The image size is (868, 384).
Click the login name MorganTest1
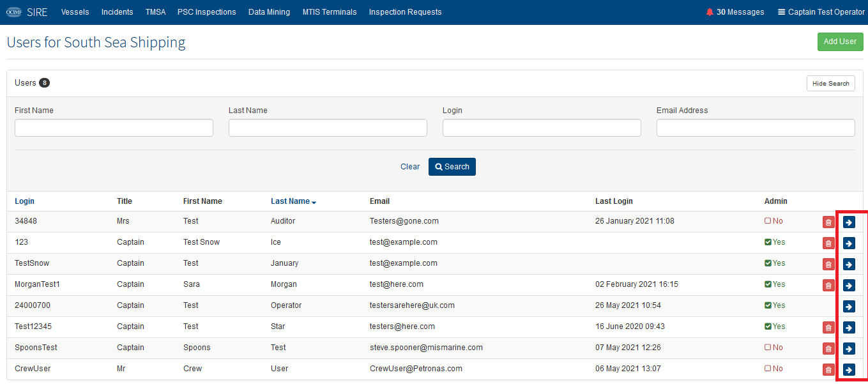click(x=37, y=284)
